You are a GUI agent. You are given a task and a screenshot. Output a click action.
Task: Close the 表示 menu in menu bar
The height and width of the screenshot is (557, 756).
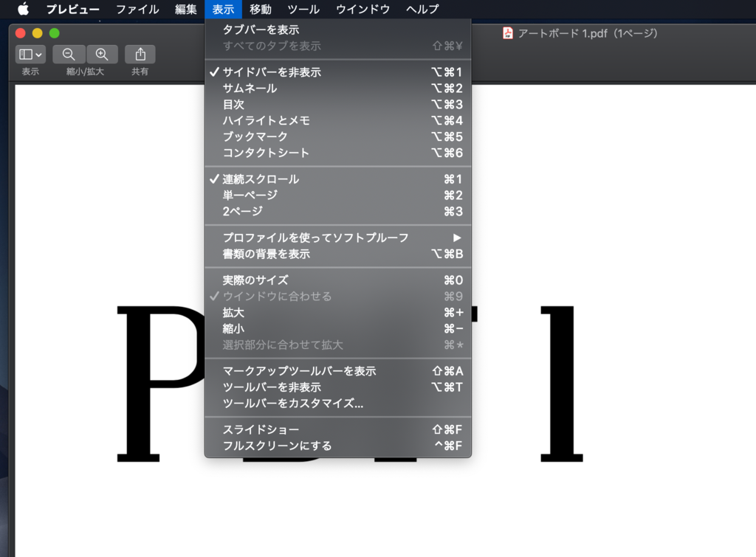223,9
